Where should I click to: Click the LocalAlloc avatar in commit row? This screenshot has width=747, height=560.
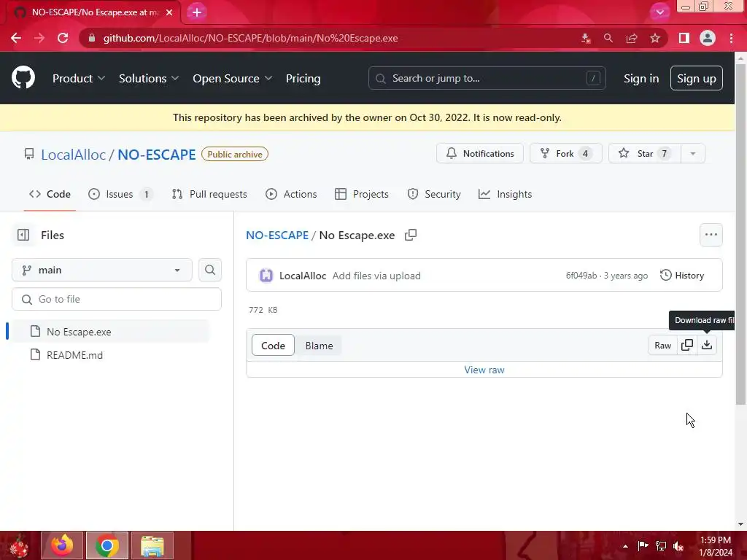tap(266, 276)
